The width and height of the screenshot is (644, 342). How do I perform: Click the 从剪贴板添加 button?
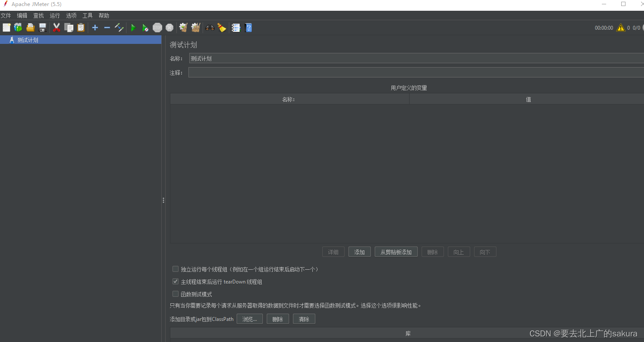click(396, 252)
